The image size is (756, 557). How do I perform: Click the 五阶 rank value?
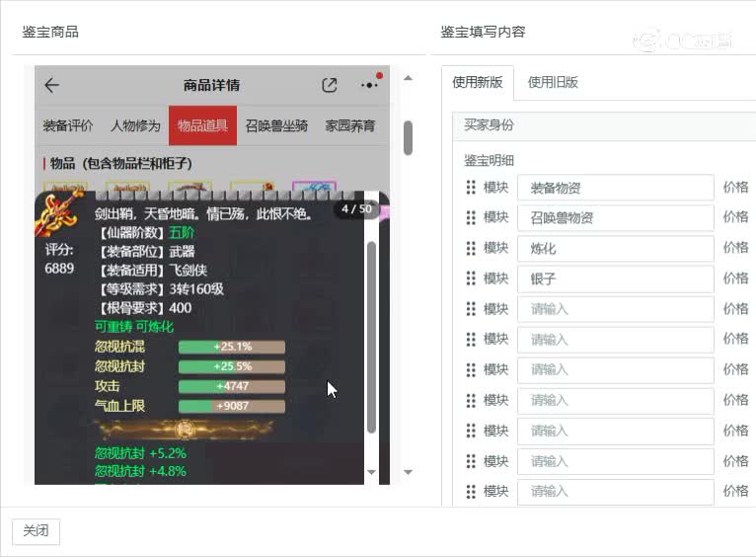(182, 233)
